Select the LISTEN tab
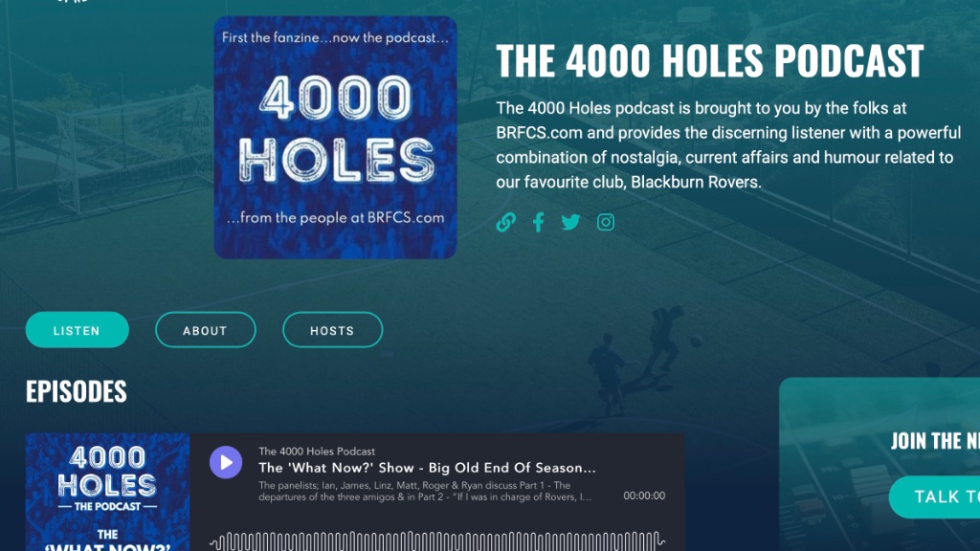 [77, 330]
